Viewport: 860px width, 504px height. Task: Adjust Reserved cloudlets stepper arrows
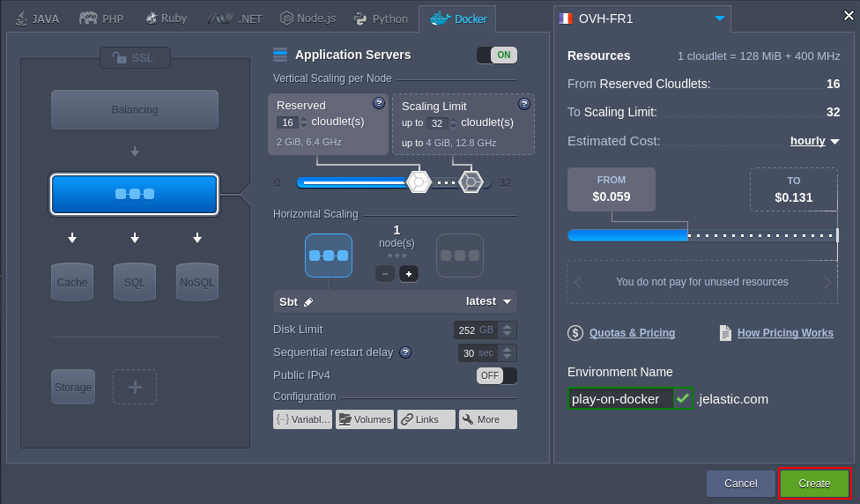303,122
